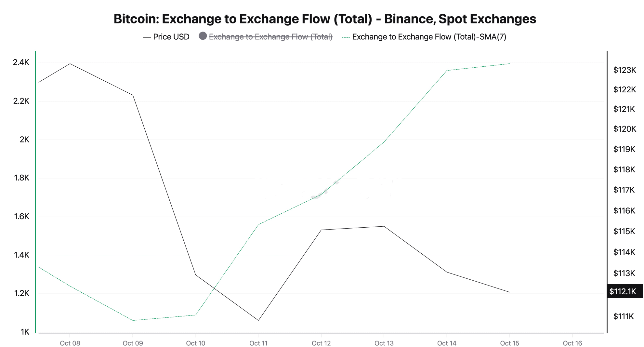
Task: Click the price line peak at Oct 08
Action: coord(70,64)
